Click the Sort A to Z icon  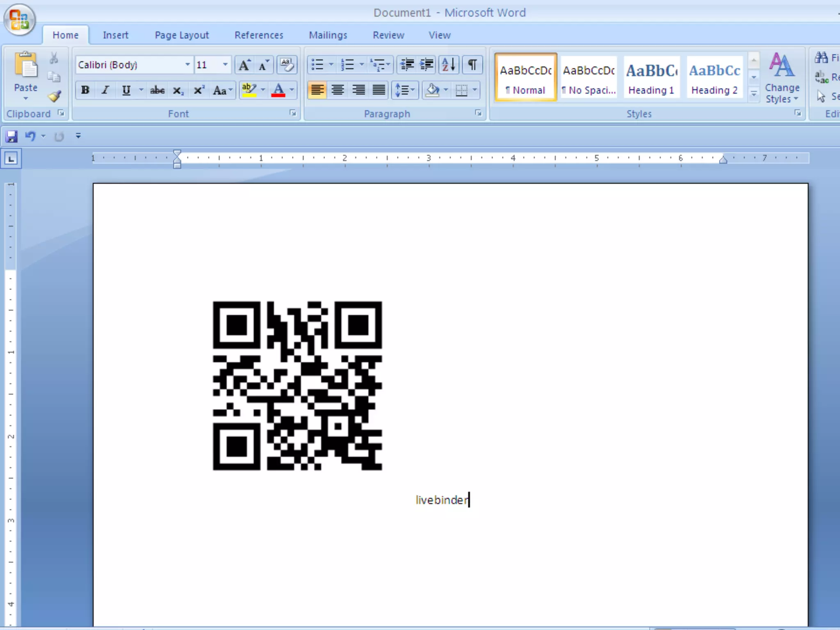click(x=448, y=65)
